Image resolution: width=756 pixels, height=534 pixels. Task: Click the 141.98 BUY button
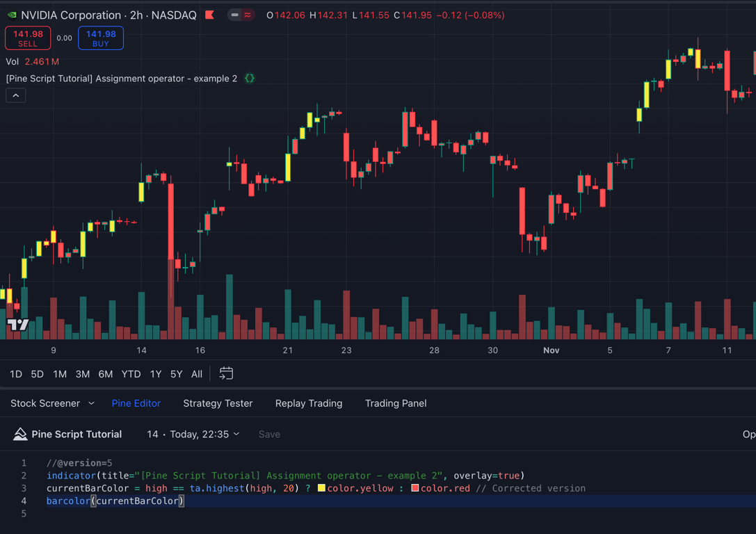101,38
